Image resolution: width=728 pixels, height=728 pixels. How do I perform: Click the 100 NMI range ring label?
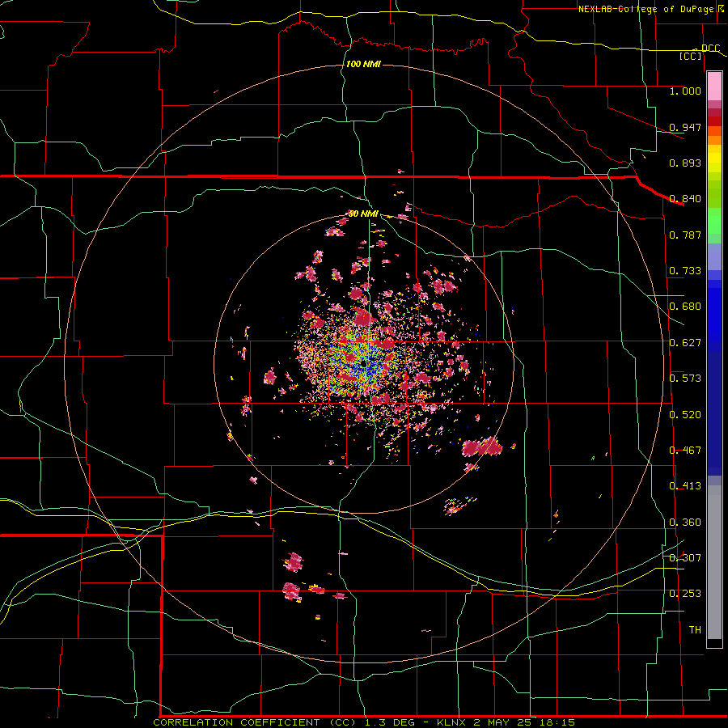[x=363, y=64]
